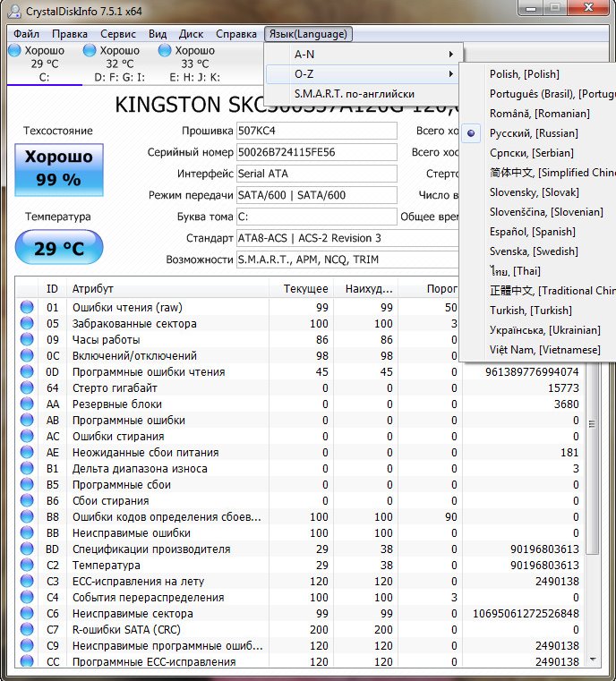Click status circle for 0C Включений/отключений

pyautogui.click(x=27, y=355)
